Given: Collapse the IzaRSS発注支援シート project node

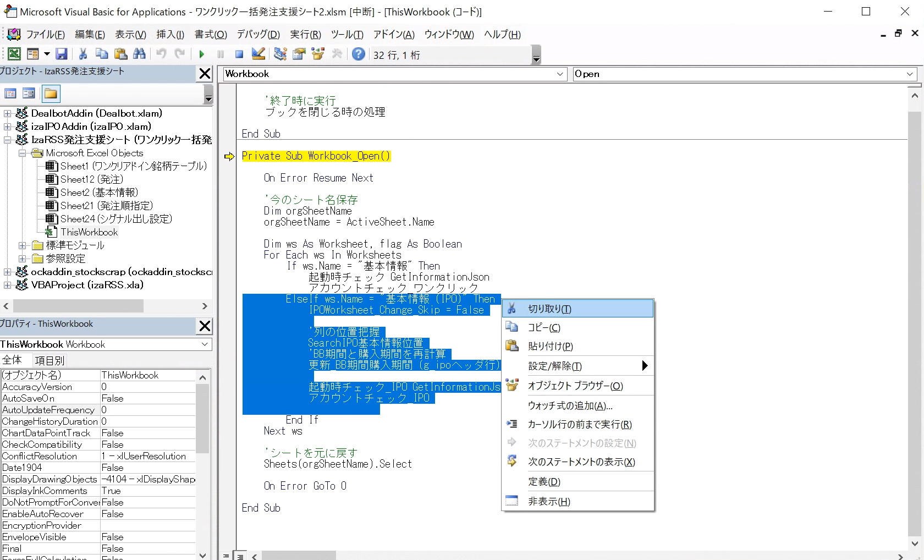Looking at the screenshot, I should click(x=7, y=140).
